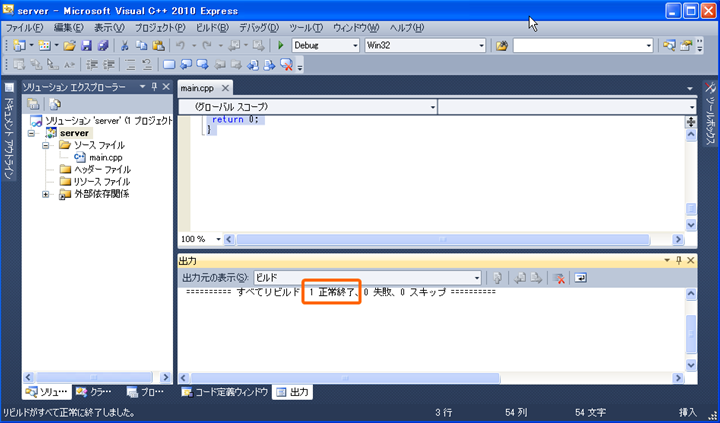Click the Solution Explorer properties icon
This screenshot has width=720, height=423.
pyautogui.click(x=33, y=104)
